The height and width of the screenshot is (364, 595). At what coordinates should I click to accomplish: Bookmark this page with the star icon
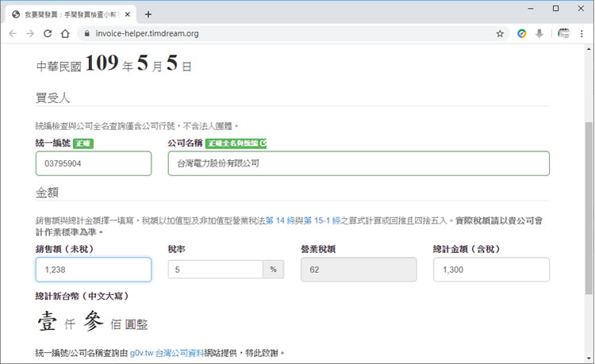[500, 33]
